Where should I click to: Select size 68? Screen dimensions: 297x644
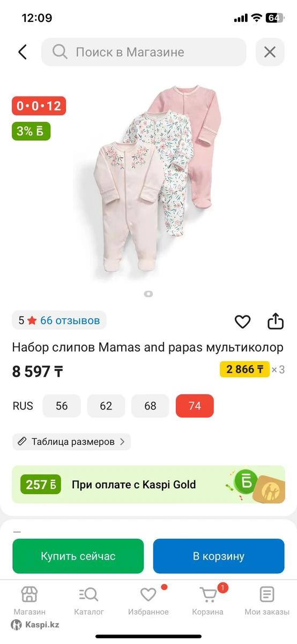(x=150, y=406)
